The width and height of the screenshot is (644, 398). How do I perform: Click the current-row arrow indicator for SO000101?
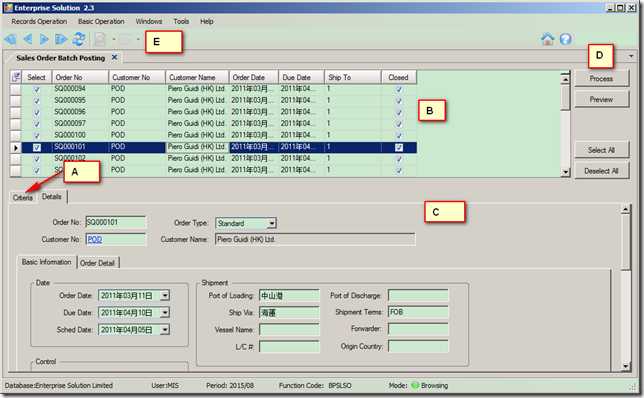pyautogui.click(x=16, y=147)
